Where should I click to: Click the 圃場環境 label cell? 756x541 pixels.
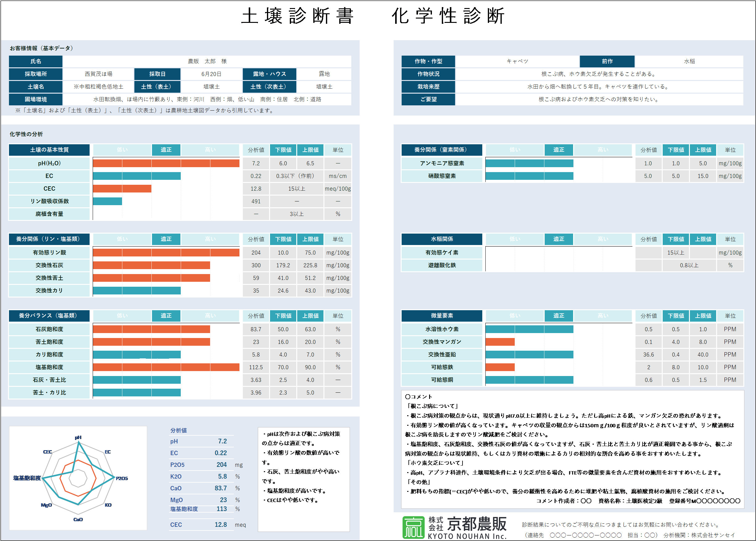coord(36,99)
